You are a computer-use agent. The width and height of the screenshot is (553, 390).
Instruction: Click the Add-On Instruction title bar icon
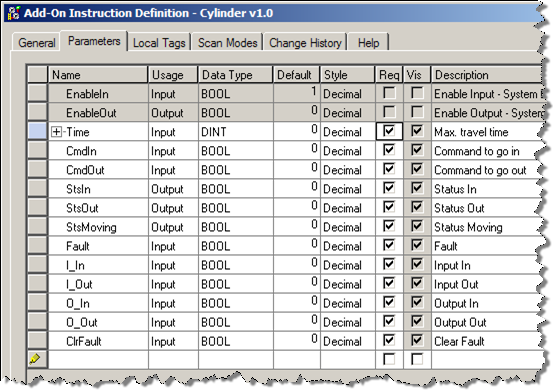[13, 13]
